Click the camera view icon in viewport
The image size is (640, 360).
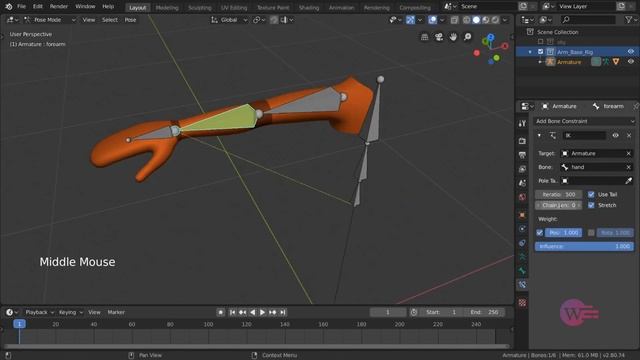coord(439,37)
